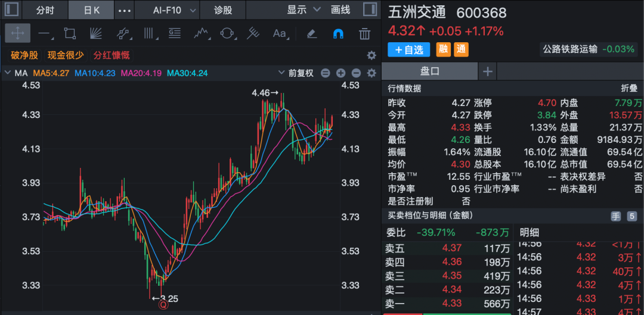Click the 14:56 40万 trade row
Viewport: 644px width, 315px height.
pyautogui.click(x=578, y=271)
